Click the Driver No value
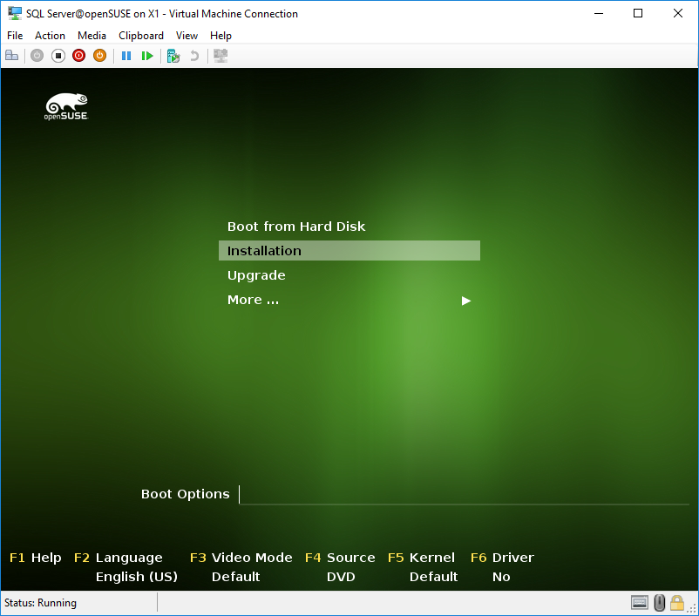This screenshot has height=616, width=699. (501, 577)
